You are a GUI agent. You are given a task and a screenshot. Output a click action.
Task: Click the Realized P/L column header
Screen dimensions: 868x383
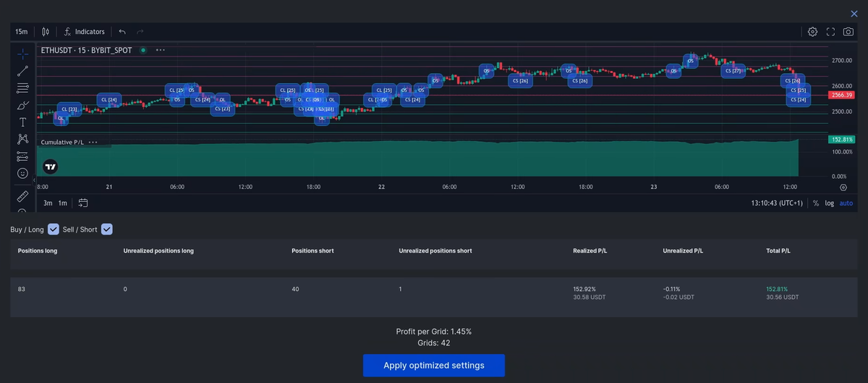tap(590, 251)
